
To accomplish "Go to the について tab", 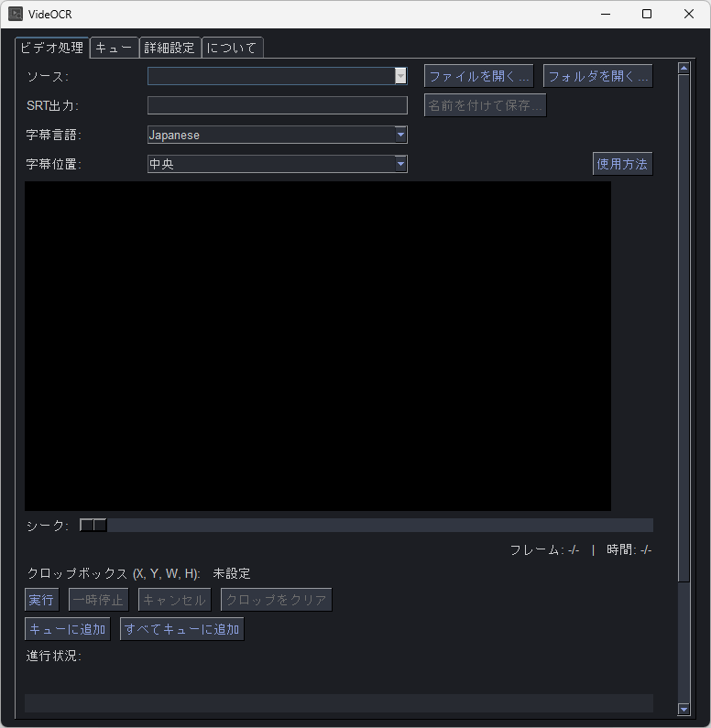I will pyautogui.click(x=232, y=48).
